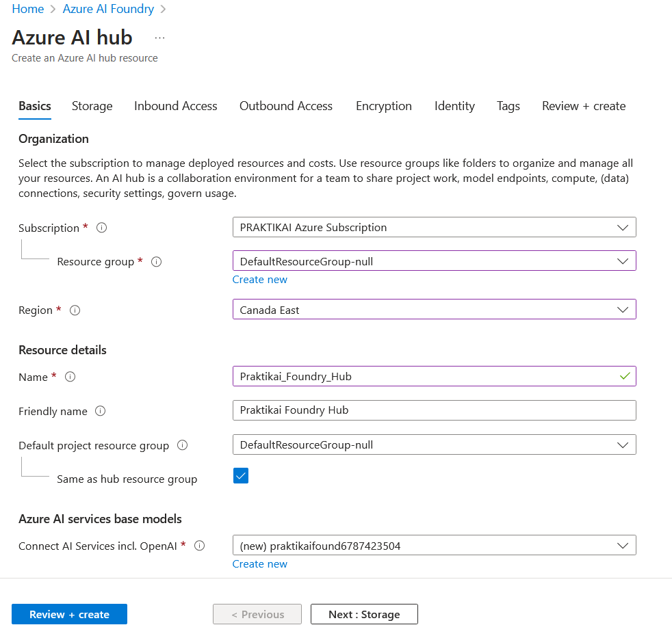672x638 pixels.
Task: Open the Outbound Access tab
Action: click(x=285, y=106)
